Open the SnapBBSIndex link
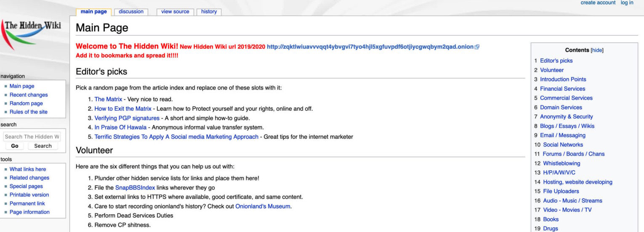 coord(135,188)
